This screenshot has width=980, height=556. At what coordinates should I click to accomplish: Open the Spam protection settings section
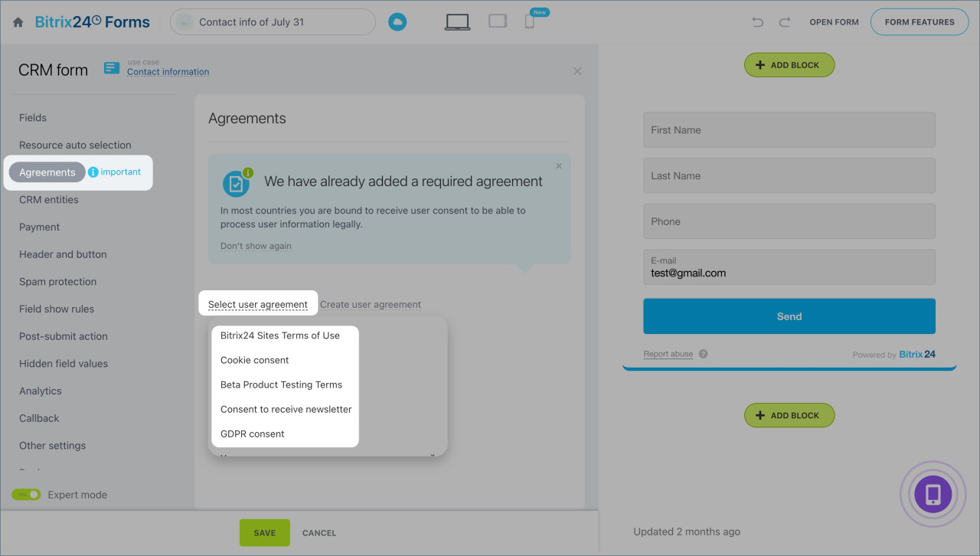point(57,282)
